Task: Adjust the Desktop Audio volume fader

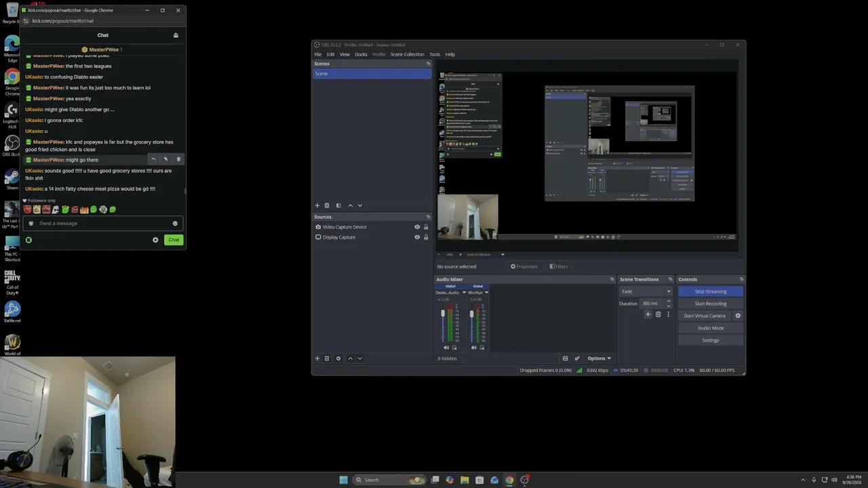Action: point(443,314)
